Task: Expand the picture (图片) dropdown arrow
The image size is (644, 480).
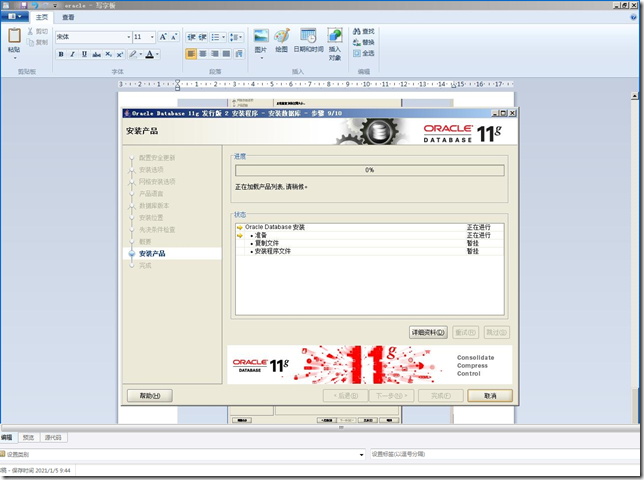Action: (262, 58)
